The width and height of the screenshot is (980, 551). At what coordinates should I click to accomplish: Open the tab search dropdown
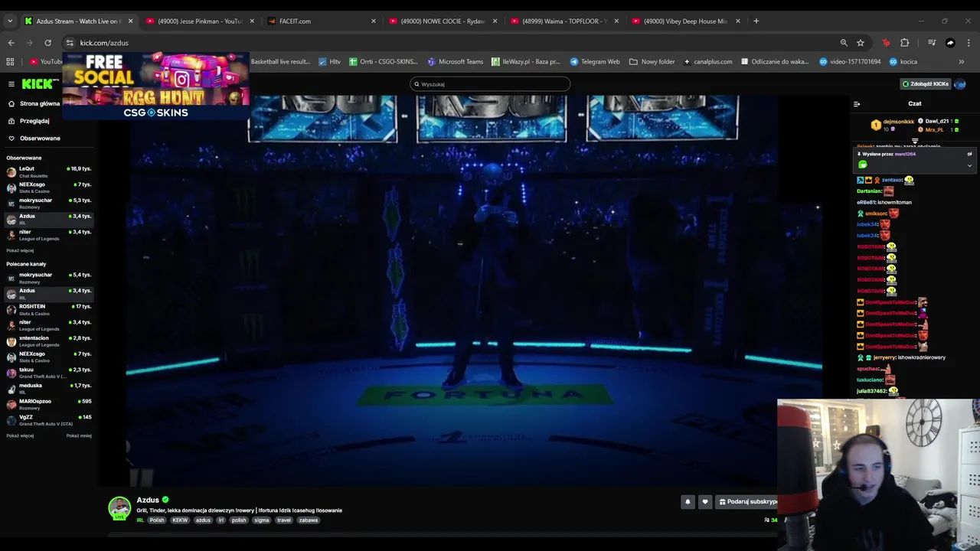9,21
